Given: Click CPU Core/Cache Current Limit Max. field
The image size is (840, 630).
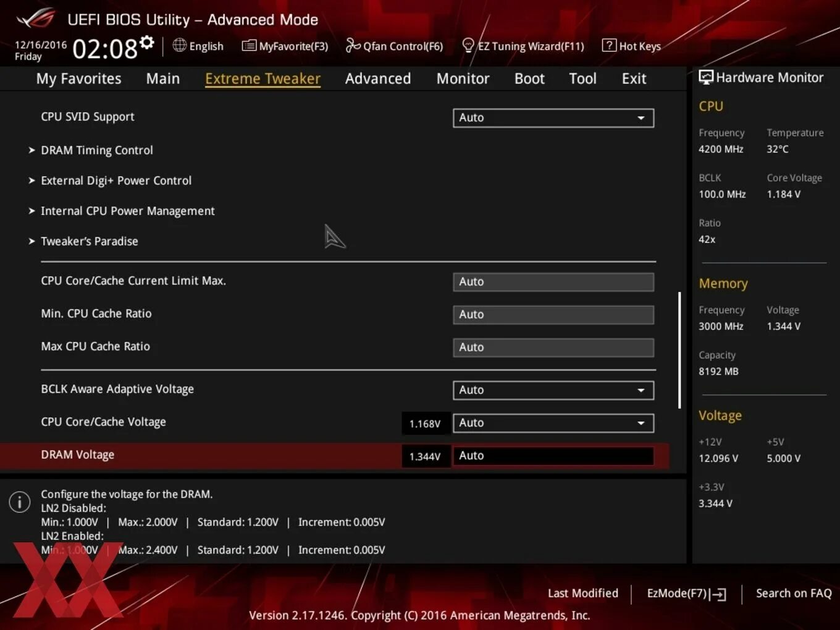Looking at the screenshot, I should [x=553, y=282].
